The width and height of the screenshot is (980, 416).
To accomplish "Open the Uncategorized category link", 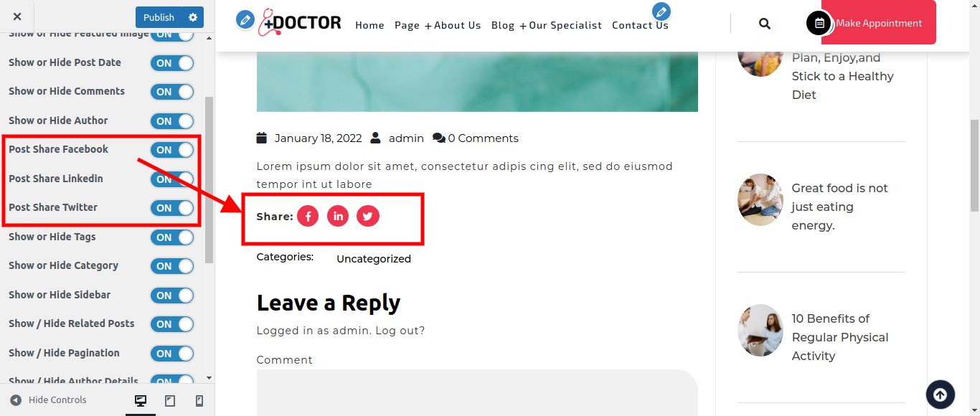I will point(374,259).
